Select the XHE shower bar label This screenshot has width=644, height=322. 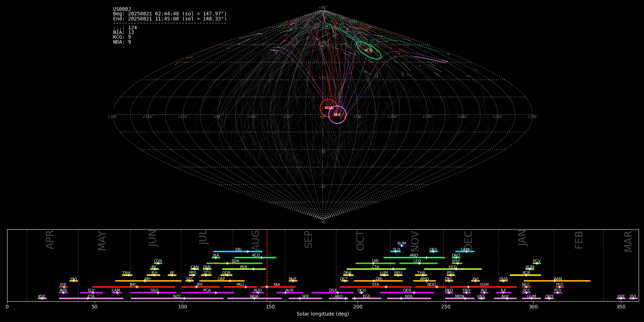pyautogui.click(x=621, y=297)
